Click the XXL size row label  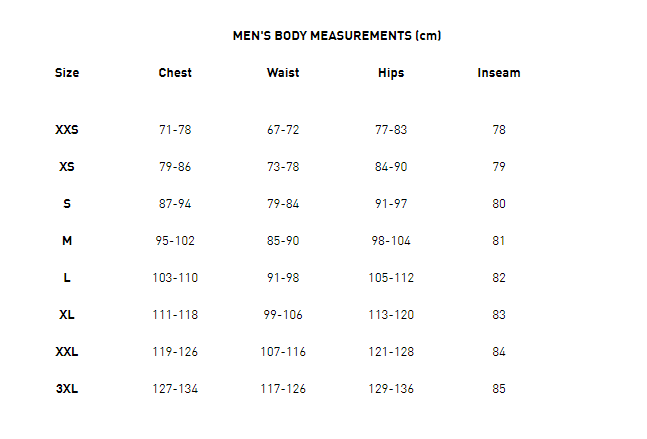pyautogui.click(x=67, y=352)
